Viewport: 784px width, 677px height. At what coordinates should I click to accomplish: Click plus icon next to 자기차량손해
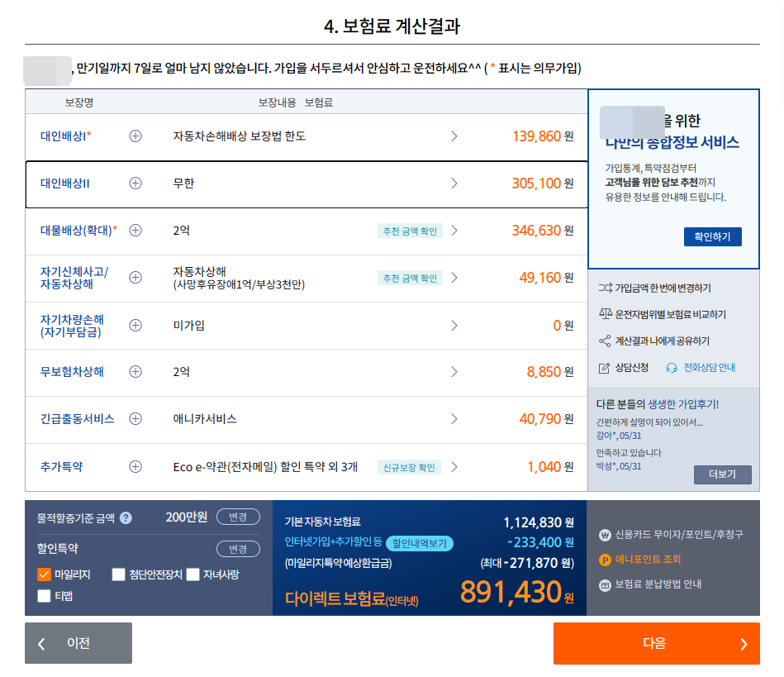click(x=135, y=325)
